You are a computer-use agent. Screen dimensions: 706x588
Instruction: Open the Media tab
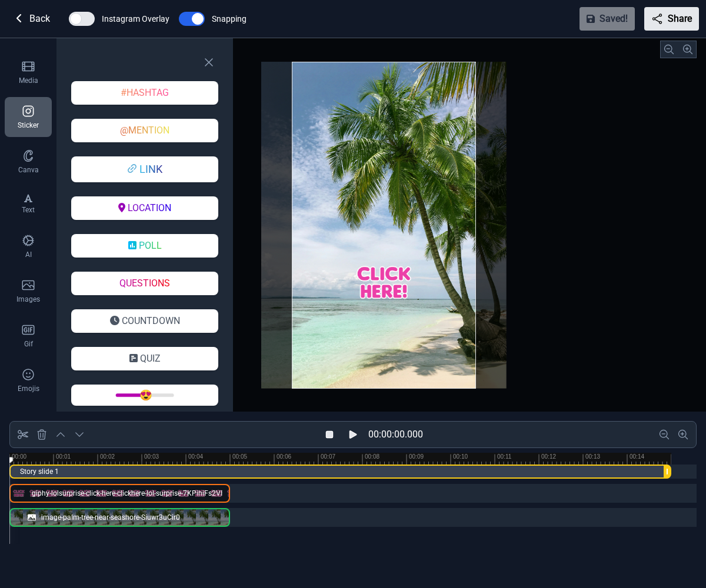(x=28, y=72)
